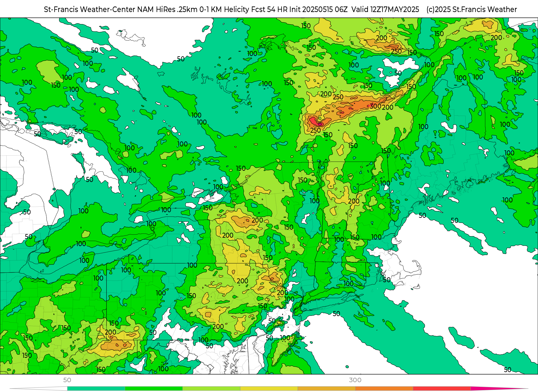The image size is (538, 392).
Task: Click the yellow segment of the color bar
Action: 269,388
